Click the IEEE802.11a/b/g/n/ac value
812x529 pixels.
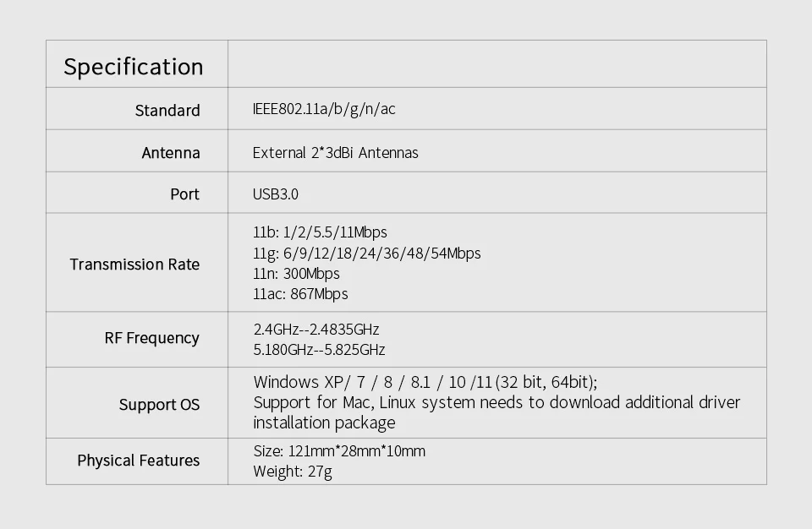(x=324, y=109)
